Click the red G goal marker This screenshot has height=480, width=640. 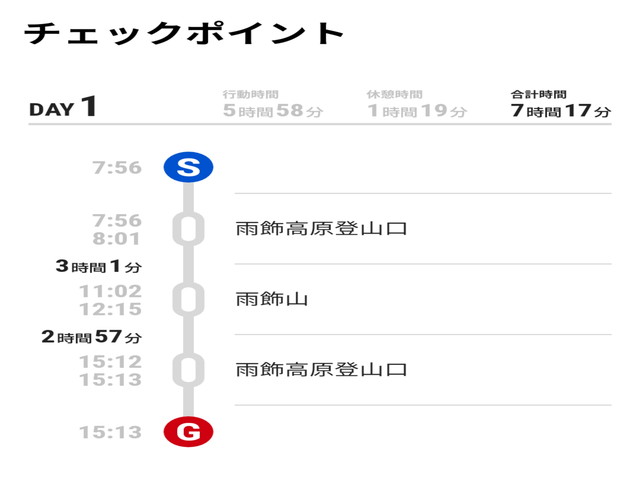[x=188, y=432]
